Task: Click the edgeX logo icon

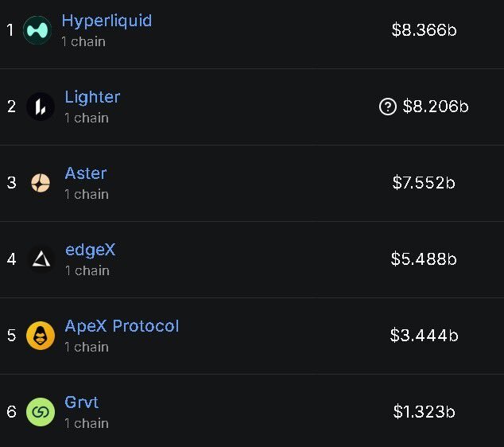Action: tap(40, 259)
